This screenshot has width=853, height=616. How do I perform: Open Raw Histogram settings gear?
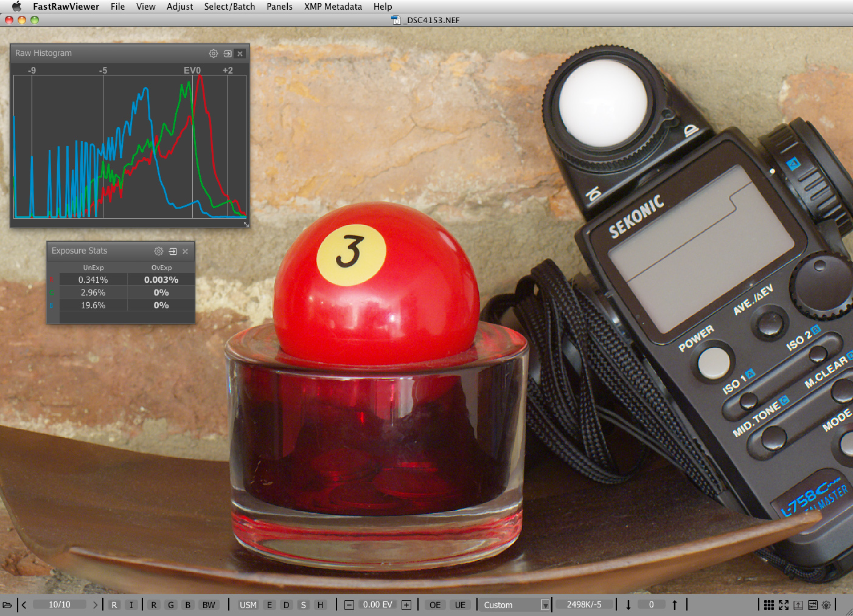[214, 54]
